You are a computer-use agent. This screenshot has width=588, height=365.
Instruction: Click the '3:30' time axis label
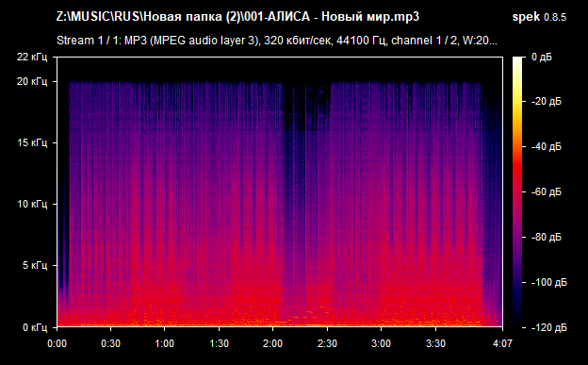coord(435,343)
